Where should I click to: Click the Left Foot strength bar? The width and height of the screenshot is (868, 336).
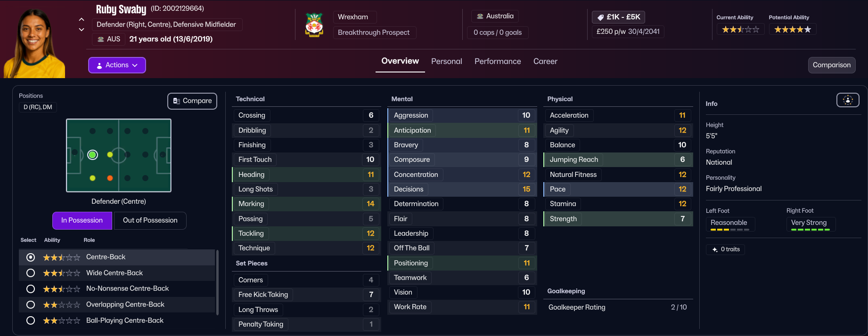pos(729,230)
